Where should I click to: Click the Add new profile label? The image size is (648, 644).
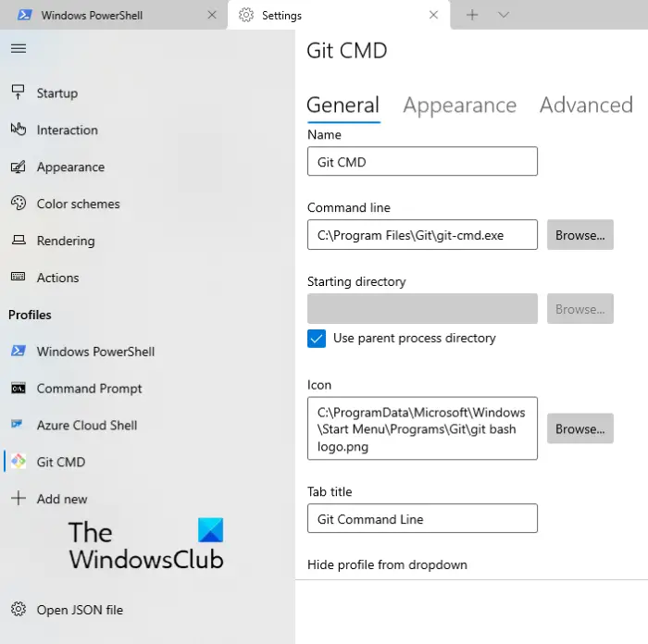[x=62, y=499]
